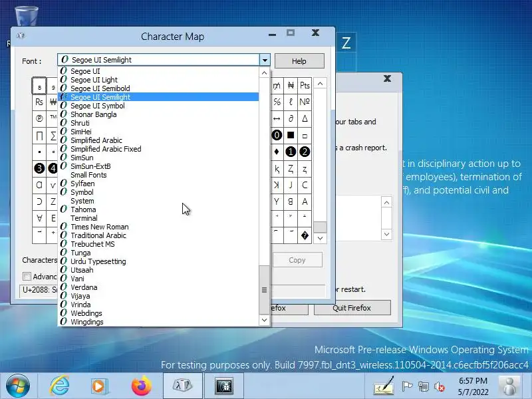Click the Copy button
The width and height of the screenshot is (532, 399).
pos(297,260)
